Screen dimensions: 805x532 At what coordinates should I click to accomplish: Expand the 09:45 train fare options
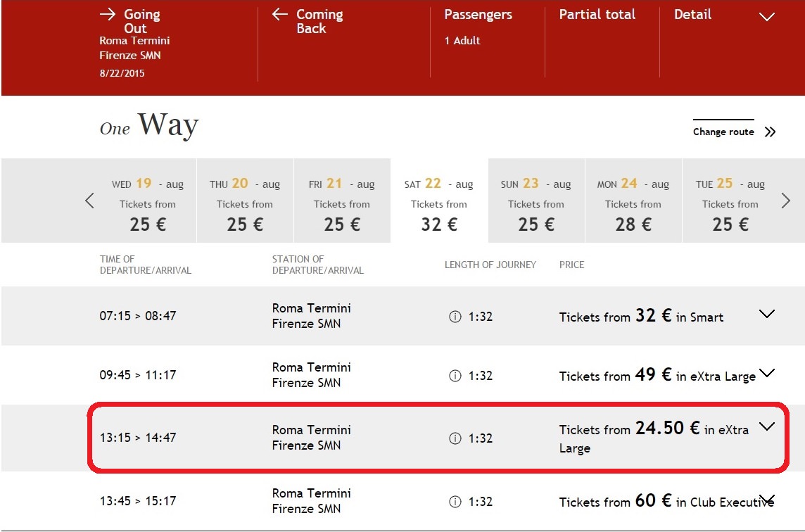pos(766,373)
